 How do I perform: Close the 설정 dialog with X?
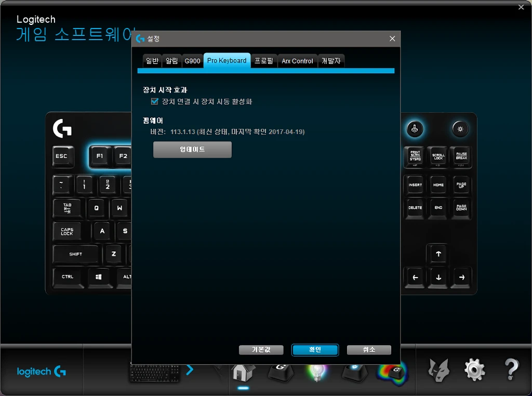coord(392,38)
